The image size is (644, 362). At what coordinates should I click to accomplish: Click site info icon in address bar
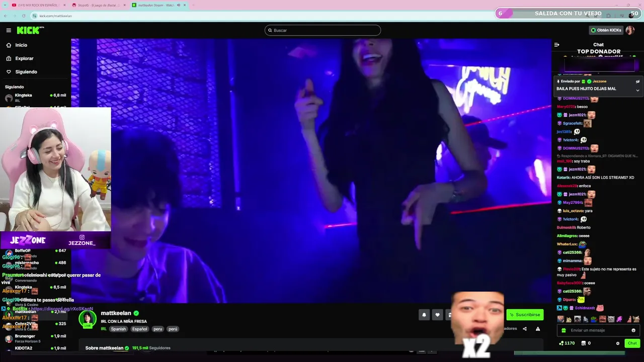35,16
